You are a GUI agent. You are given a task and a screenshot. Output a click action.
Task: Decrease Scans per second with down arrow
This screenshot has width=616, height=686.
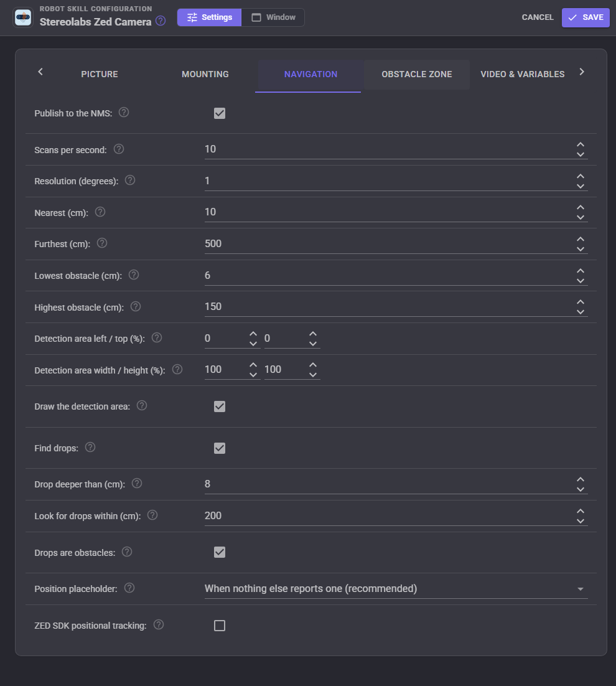[580, 154]
